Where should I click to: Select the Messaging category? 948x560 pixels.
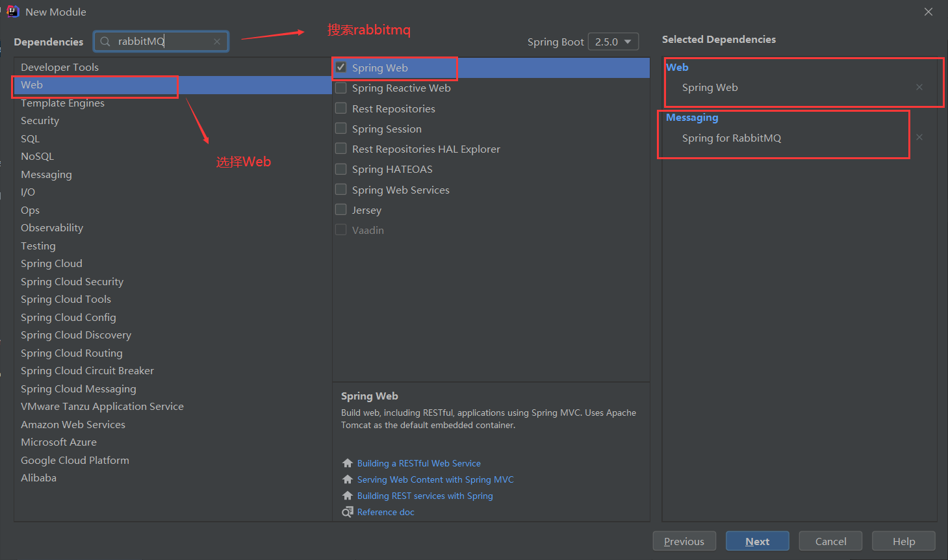coord(46,174)
